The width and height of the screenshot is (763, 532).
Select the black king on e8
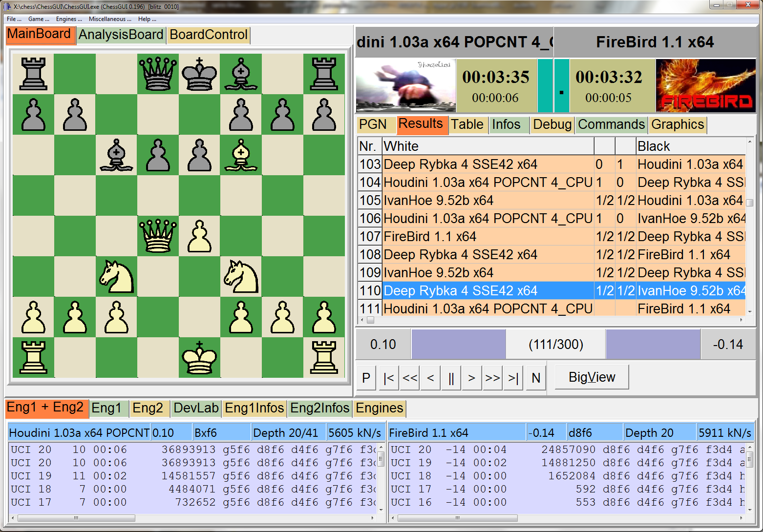point(199,74)
